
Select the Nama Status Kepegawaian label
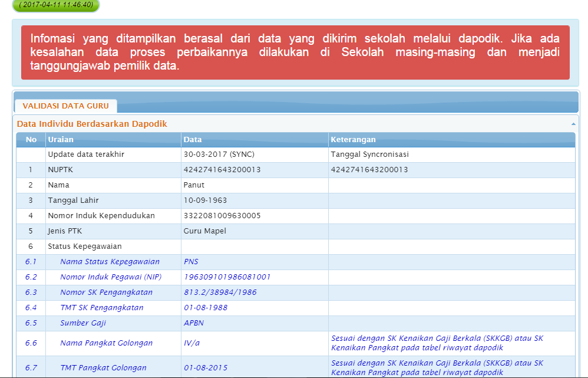[x=110, y=262]
